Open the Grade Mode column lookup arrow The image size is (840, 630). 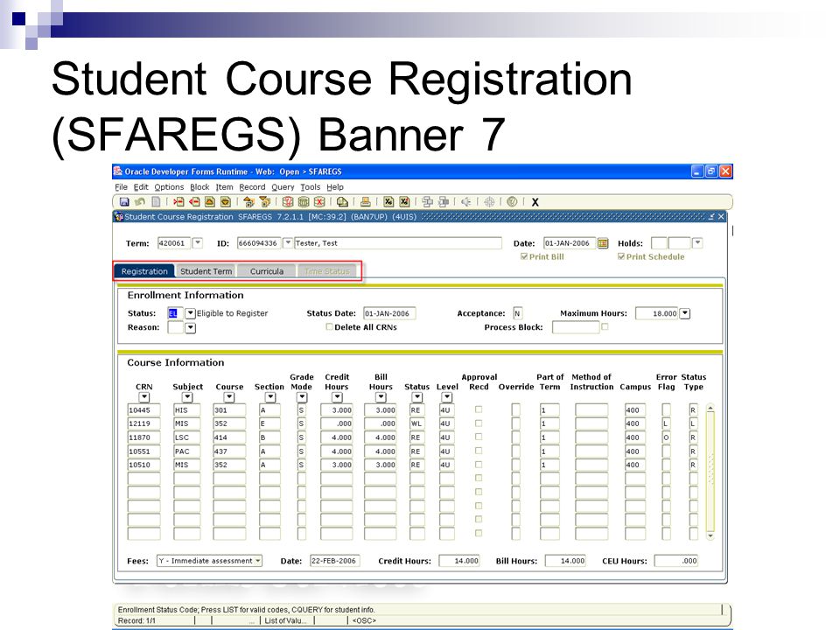coord(302,397)
